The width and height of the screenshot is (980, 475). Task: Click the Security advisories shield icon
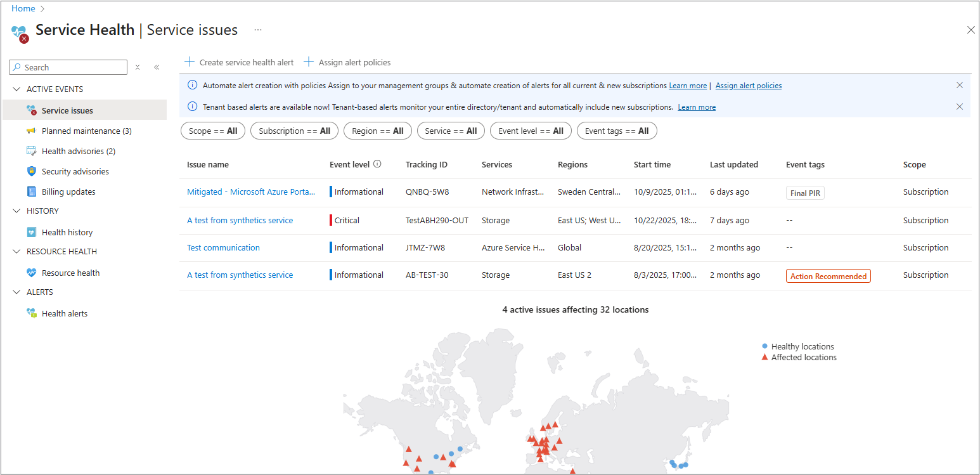click(x=31, y=171)
